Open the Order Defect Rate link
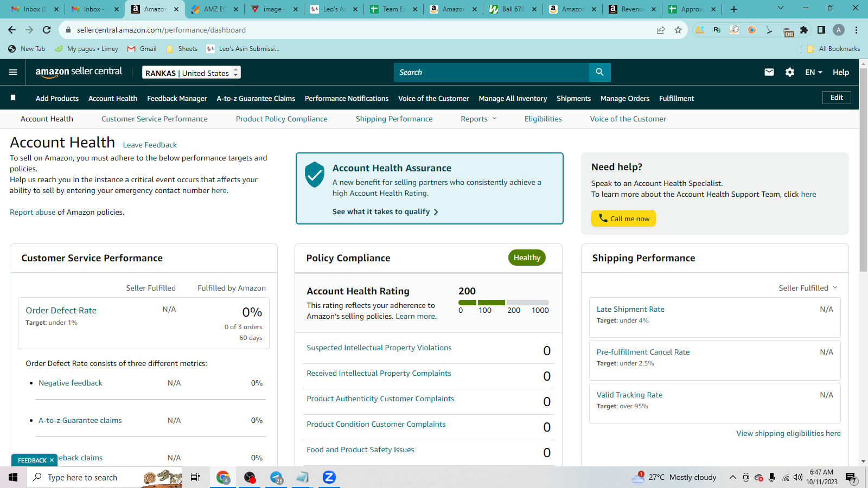Viewport: 868px width, 488px height. click(61, 310)
